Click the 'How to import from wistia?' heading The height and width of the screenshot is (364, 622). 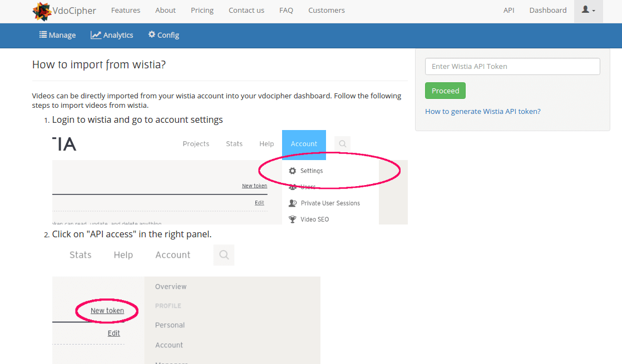pyautogui.click(x=99, y=64)
